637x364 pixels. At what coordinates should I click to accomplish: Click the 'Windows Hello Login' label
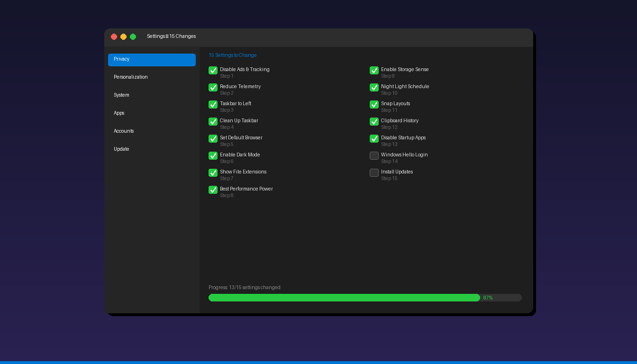(x=404, y=155)
